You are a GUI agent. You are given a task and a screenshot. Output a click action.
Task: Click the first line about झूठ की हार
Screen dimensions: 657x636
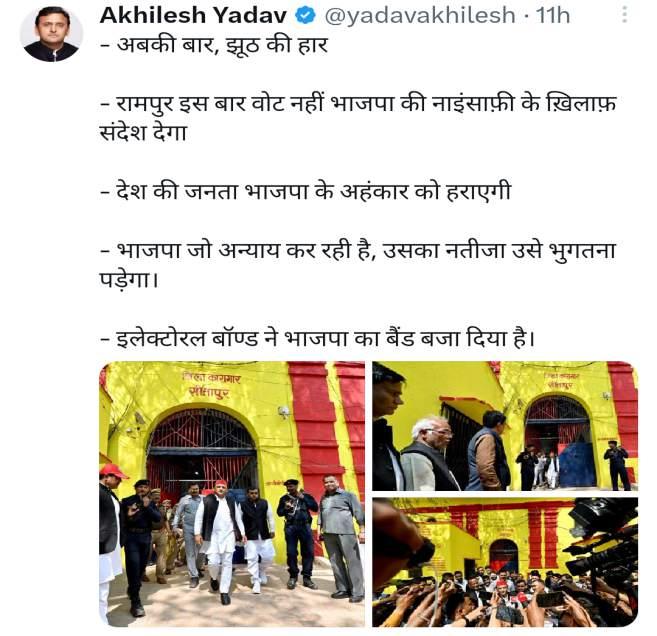(214, 45)
